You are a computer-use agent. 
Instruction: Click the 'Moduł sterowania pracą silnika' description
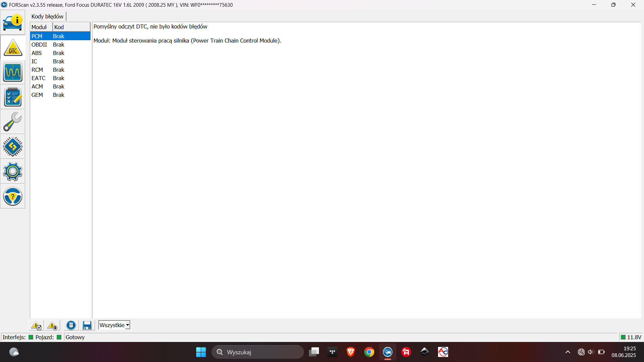[x=187, y=41]
